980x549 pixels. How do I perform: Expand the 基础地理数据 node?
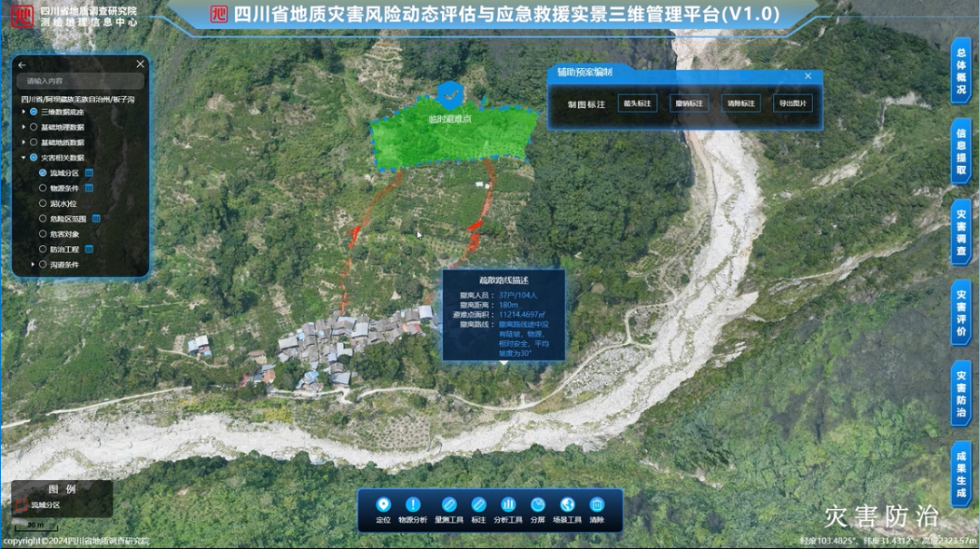click(24, 126)
